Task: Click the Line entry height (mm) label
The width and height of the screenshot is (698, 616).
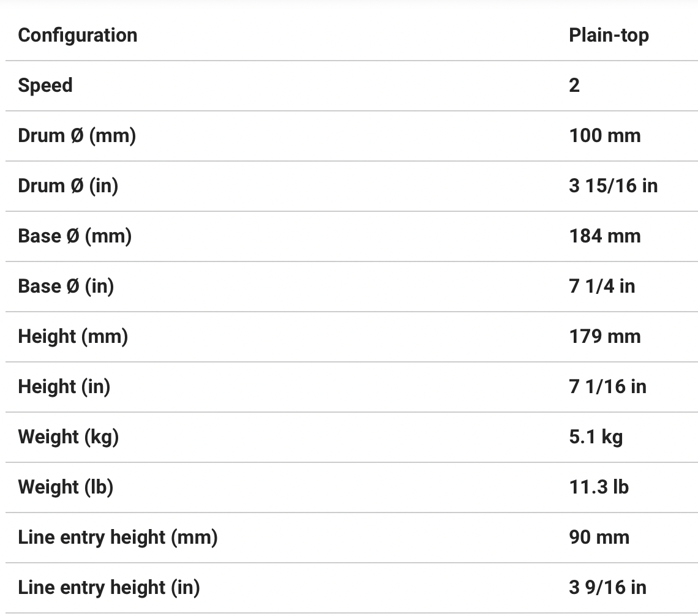Action: [118, 538]
